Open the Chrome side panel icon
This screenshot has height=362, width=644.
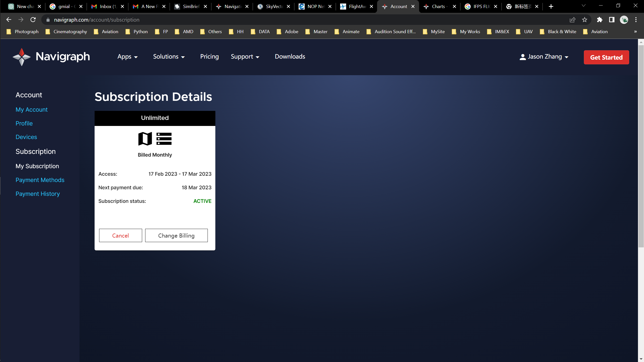(x=612, y=20)
